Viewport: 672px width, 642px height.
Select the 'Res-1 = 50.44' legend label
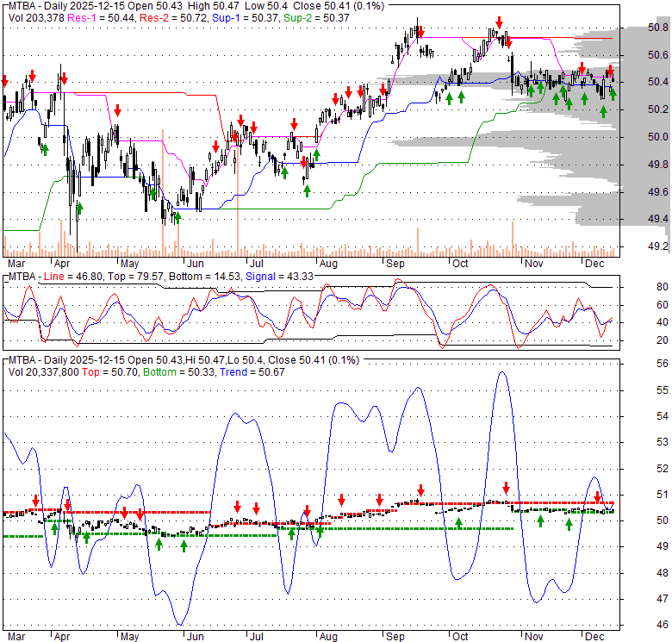pos(102,18)
